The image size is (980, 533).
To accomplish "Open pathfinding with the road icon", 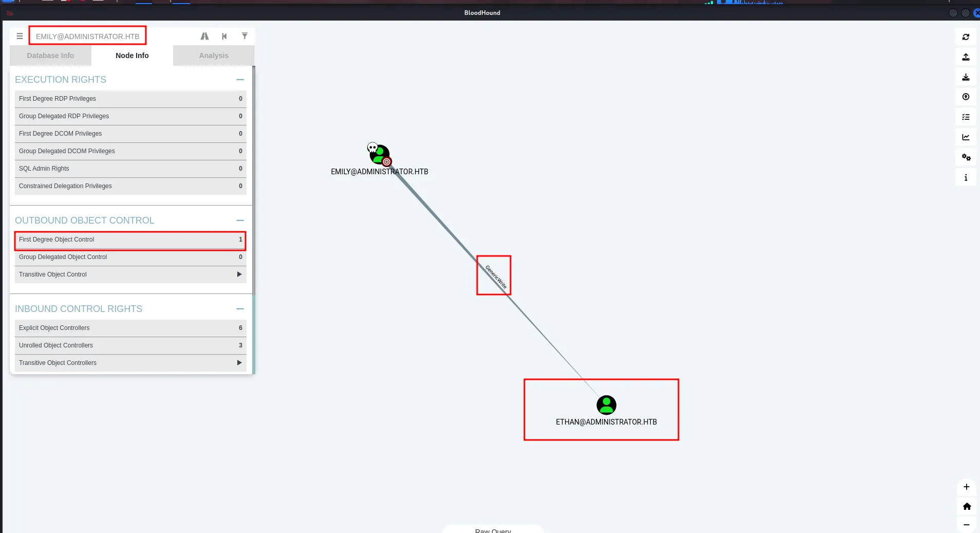I will tap(204, 36).
